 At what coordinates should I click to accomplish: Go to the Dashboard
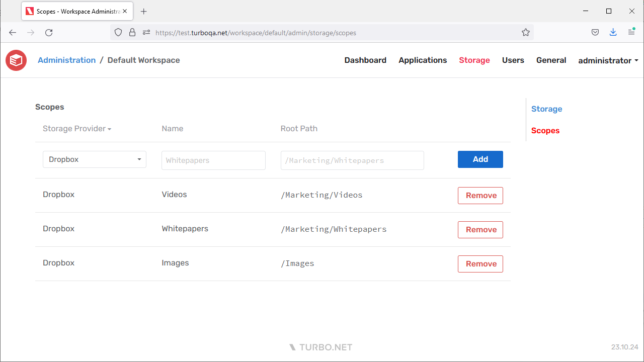coord(365,60)
